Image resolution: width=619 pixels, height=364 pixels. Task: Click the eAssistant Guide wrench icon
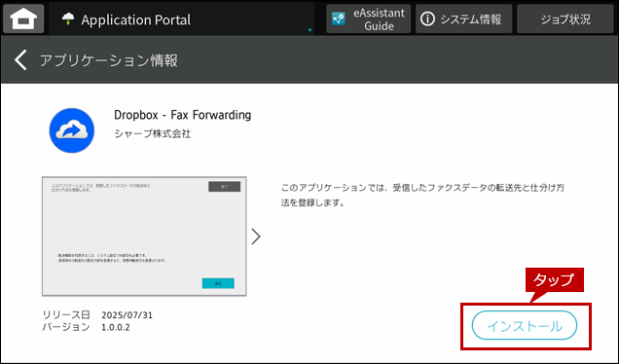(x=339, y=18)
